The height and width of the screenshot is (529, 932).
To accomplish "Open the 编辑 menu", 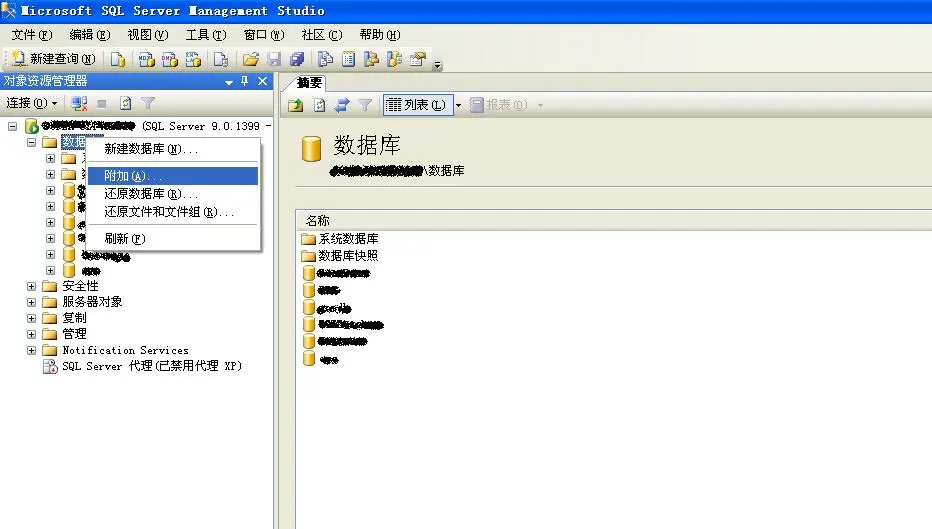I will coord(90,35).
